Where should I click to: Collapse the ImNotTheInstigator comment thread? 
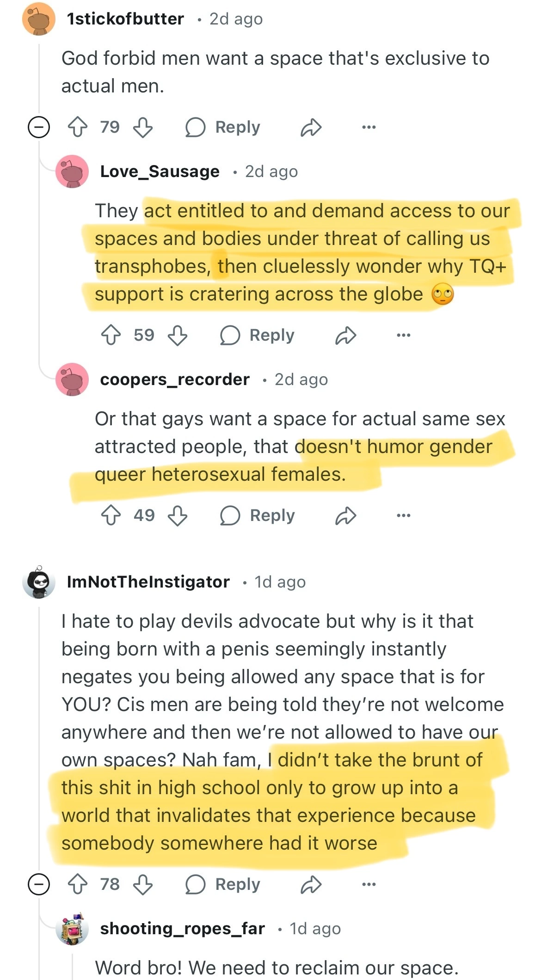point(39,884)
